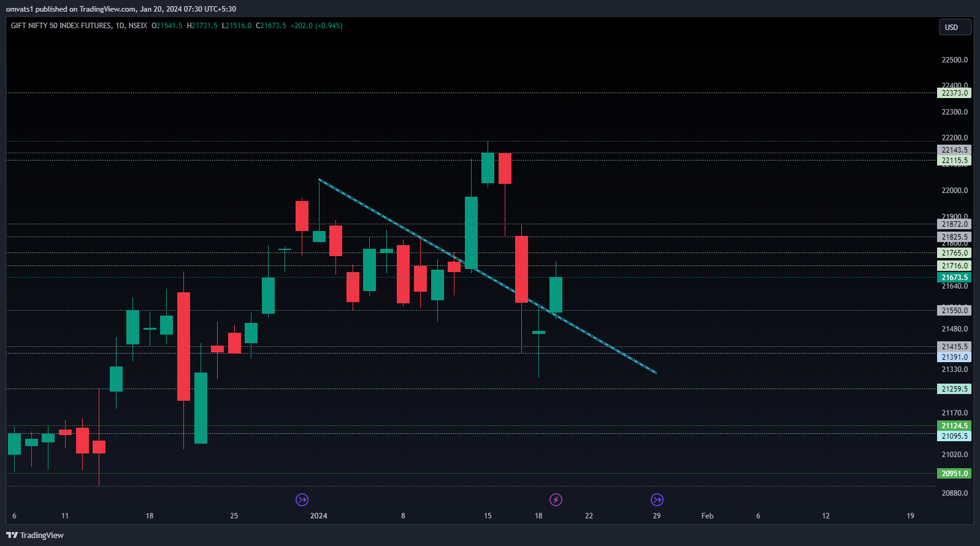The width and height of the screenshot is (980, 546).
Task: Click the TradingView logo
Action: [35, 535]
